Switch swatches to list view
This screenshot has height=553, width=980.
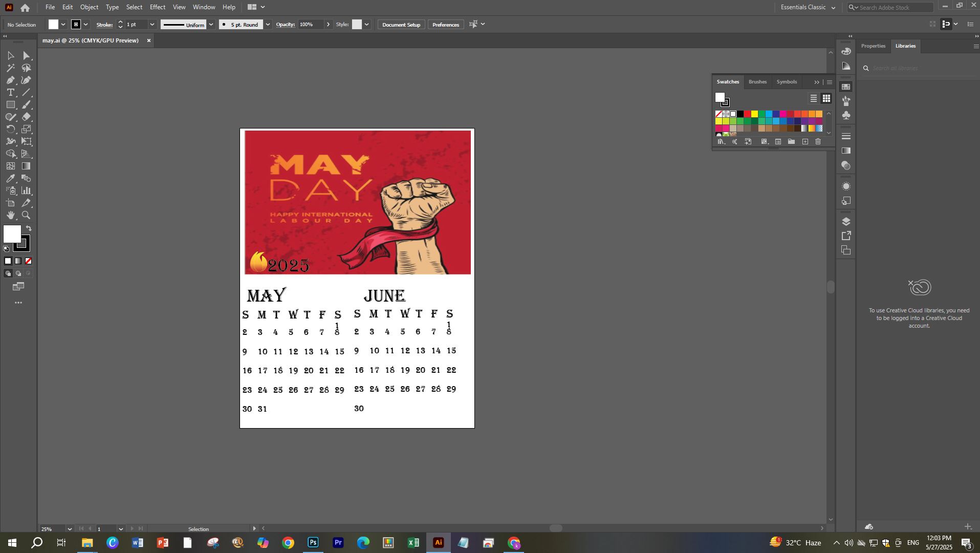[813, 98]
